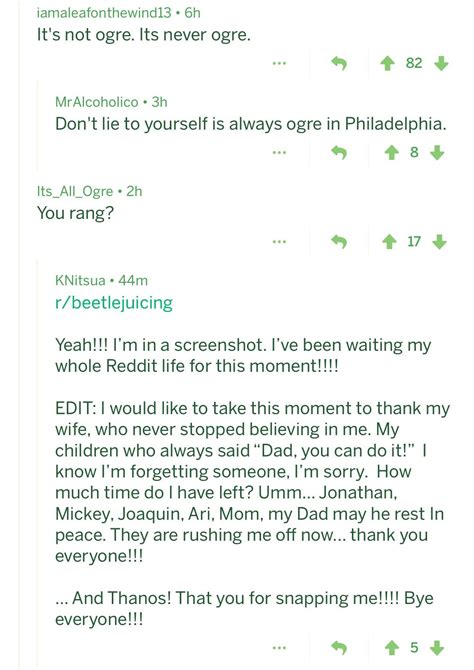The width and height of the screenshot is (474, 670).
Task: Upvote KNitsua's screenshot comment
Action: click(392, 648)
